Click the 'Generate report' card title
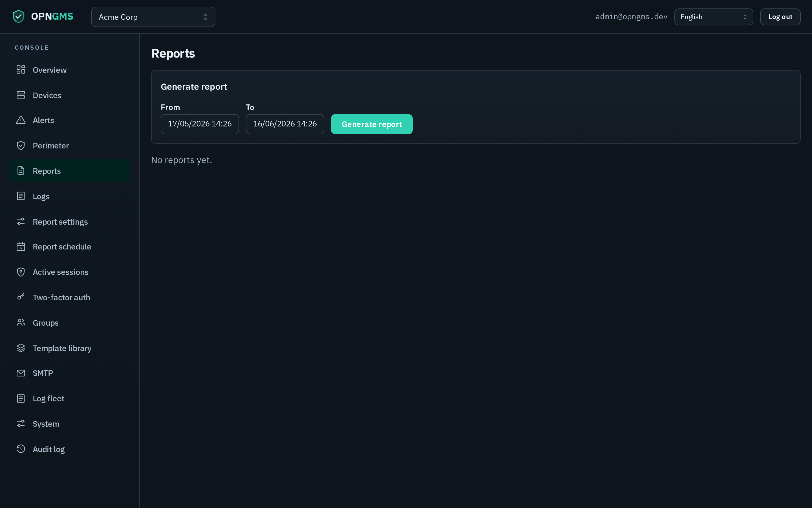The image size is (812, 508). [x=194, y=87]
